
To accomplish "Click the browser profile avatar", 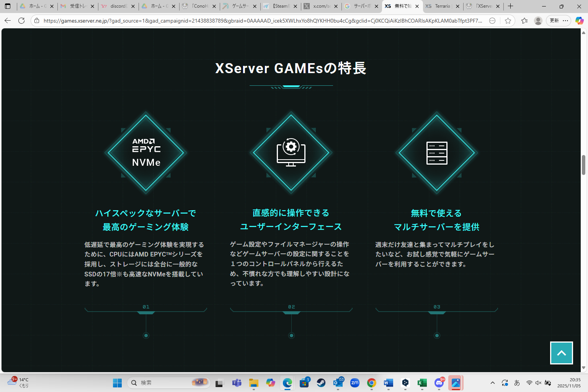I will (x=537, y=21).
